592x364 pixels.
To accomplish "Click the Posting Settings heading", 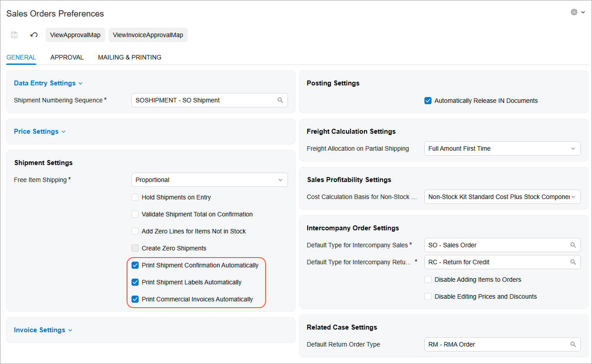I will click(333, 83).
